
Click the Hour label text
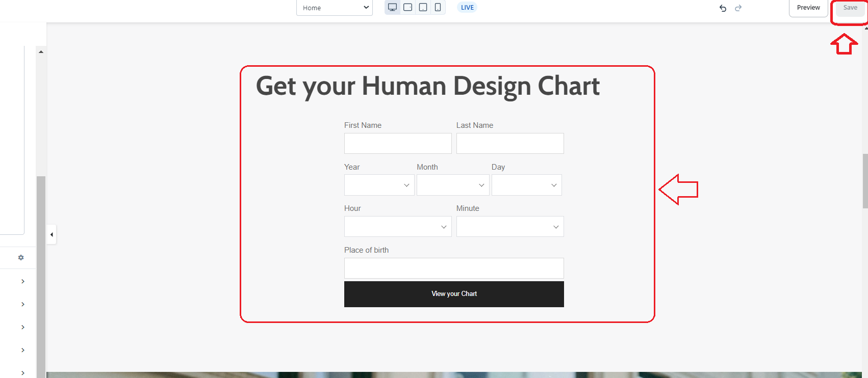tap(352, 208)
